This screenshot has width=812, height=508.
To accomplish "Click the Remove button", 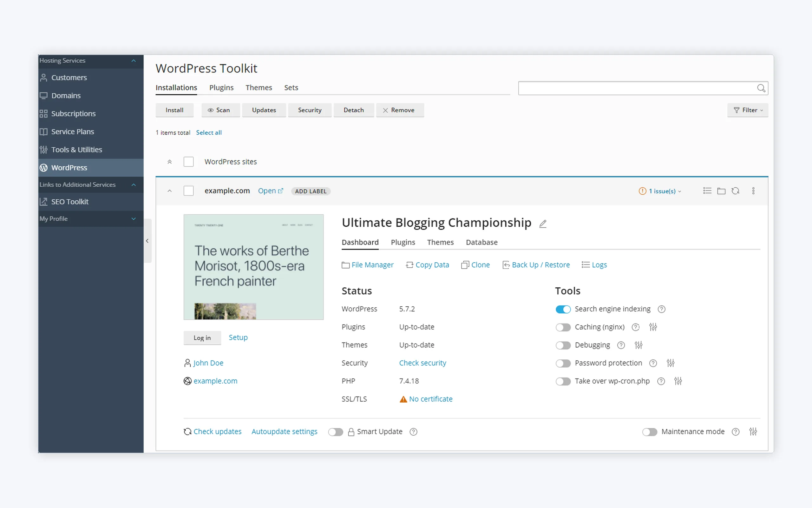I will 400,110.
